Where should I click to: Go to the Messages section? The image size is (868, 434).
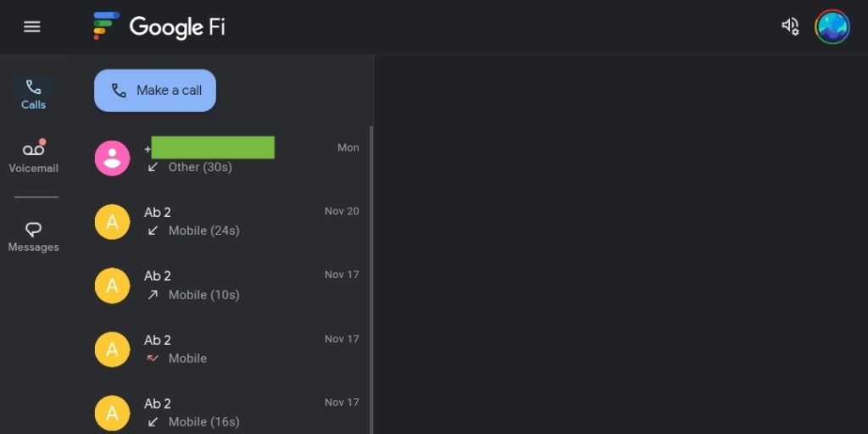34,237
